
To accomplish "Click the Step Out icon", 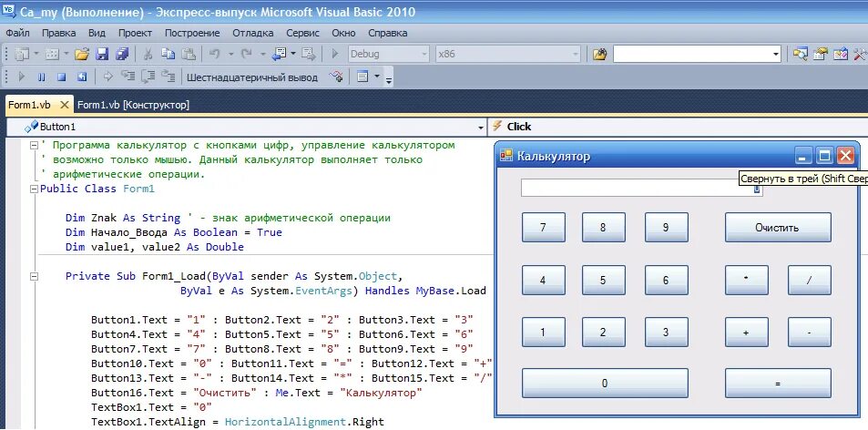I will [x=168, y=77].
